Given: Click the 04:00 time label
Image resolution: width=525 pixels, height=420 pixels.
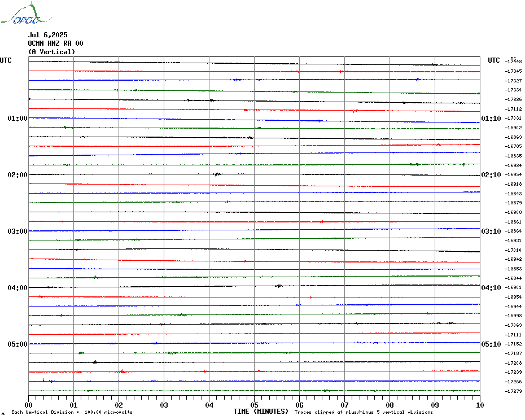Looking at the screenshot, I should 17,288.
